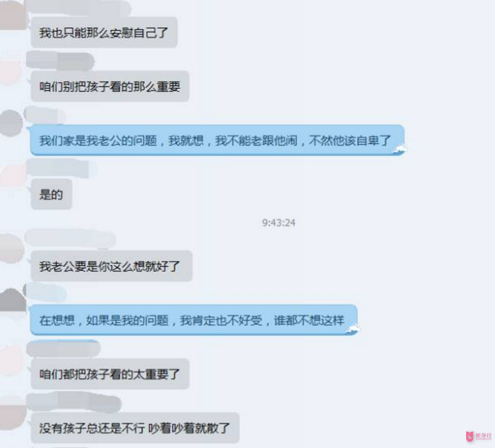Click the avatar beside "我老公要是你这么想就好了"
This screenshot has width=495, height=448.
pos(12,248)
